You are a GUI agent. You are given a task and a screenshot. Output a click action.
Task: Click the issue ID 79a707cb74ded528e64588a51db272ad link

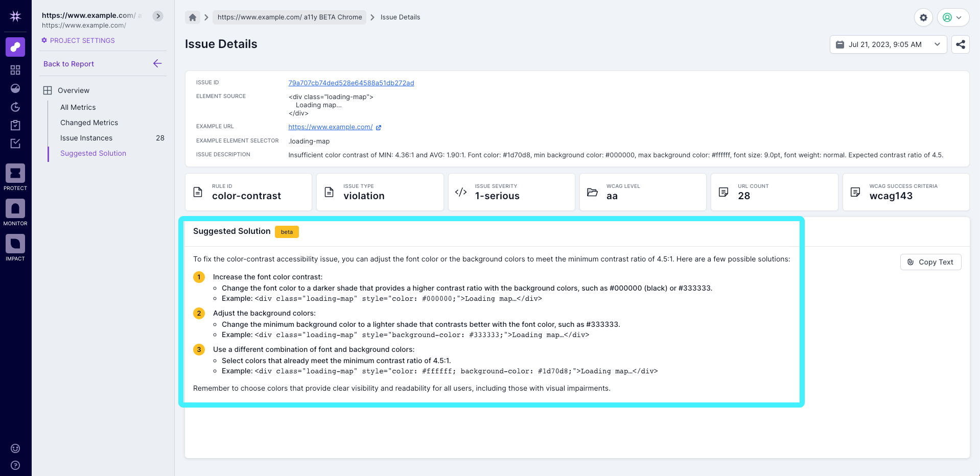[352, 83]
